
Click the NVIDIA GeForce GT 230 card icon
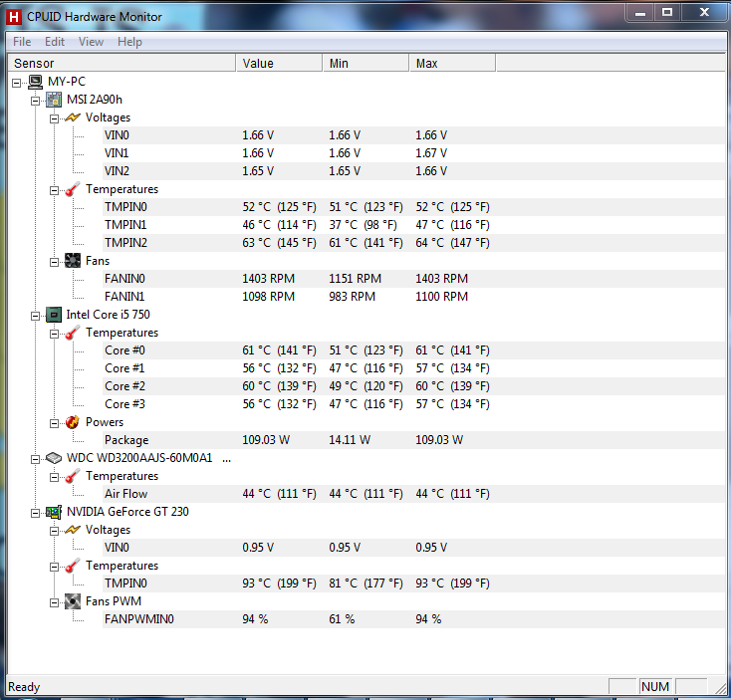click(x=54, y=512)
